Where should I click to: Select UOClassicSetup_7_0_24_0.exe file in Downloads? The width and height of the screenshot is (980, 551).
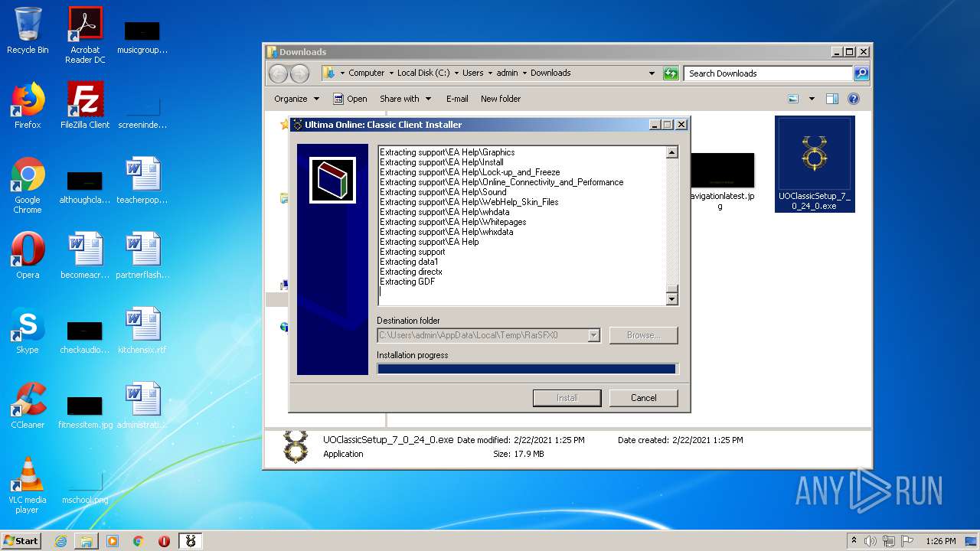tap(815, 164)
